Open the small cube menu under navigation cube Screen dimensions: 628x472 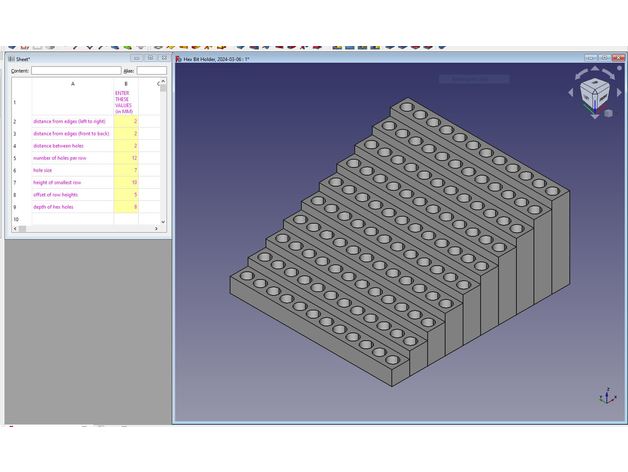pyautogui.click(x=608, y=113)
